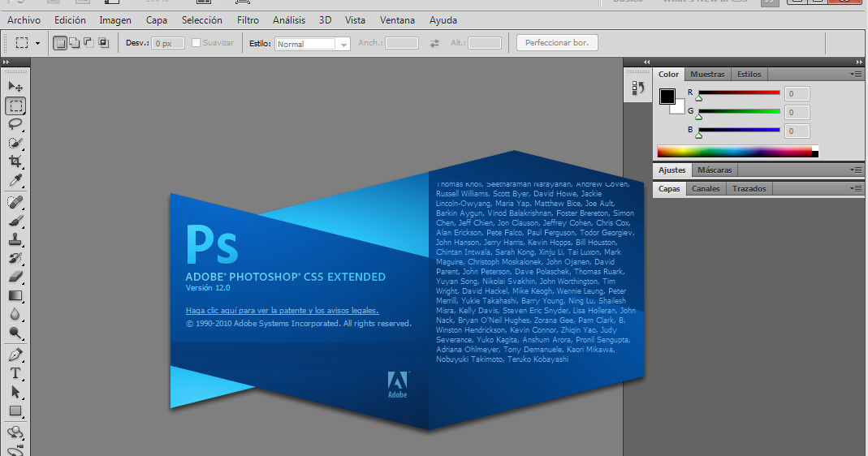
Task: Select the Crop tool
Action: pyautogui.click(x=15, y=161)
